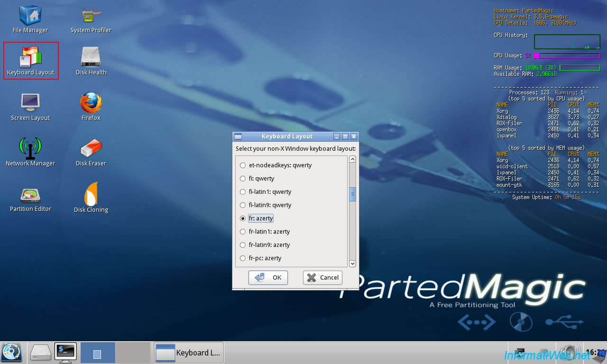Viewport: 607px width, 364px height.
Task: Choose the fi-latin1: qwerty option
Action: coord(265,192)
